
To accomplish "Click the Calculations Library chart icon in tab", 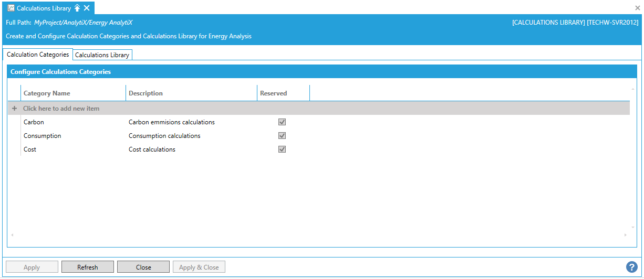I will click(x=11, y=8).
